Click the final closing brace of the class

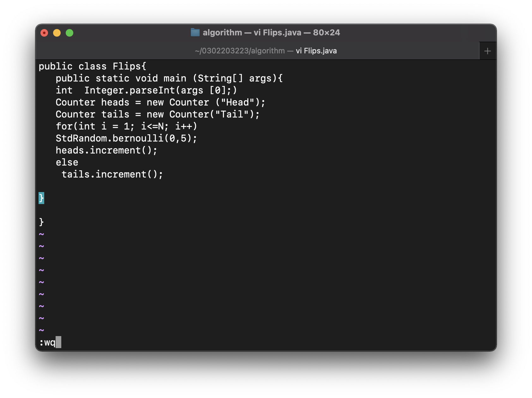pos(41,222)
